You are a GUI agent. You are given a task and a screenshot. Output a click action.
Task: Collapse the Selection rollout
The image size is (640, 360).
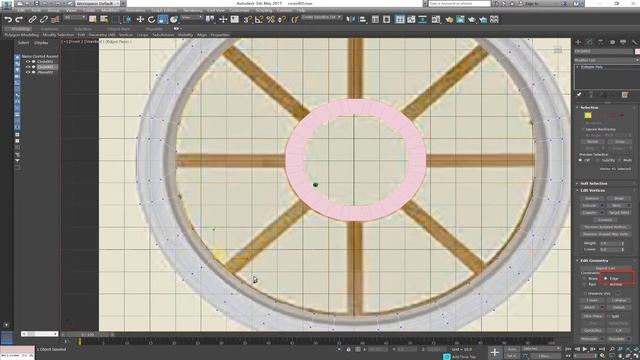(589, 107)
